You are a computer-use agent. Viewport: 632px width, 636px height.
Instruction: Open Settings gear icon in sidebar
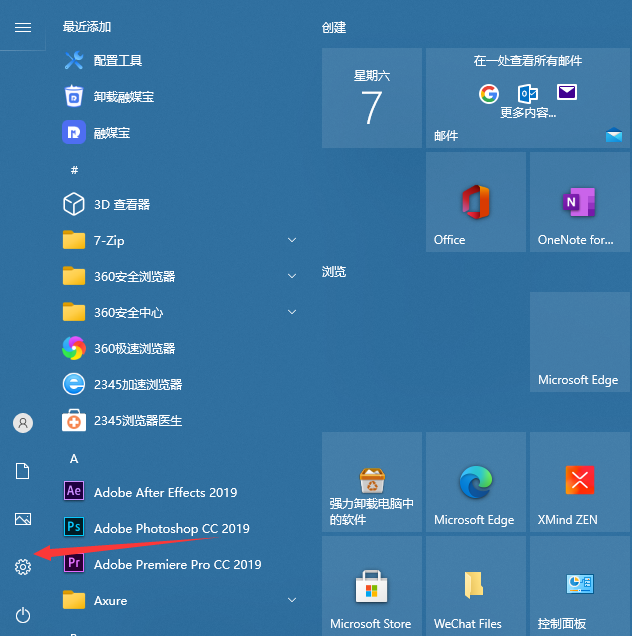(23, 567)
